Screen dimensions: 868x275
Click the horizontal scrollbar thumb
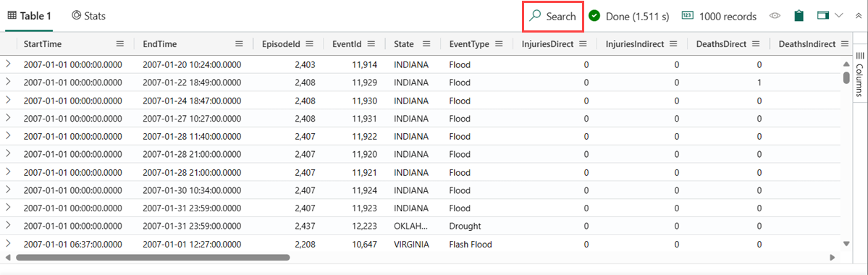pyautogui.click(x=153, y=258)
